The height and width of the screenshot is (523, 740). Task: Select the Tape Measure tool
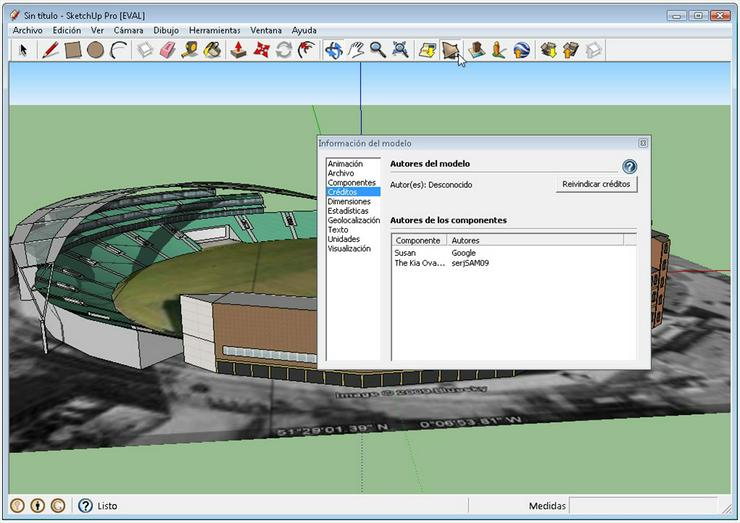190,50
